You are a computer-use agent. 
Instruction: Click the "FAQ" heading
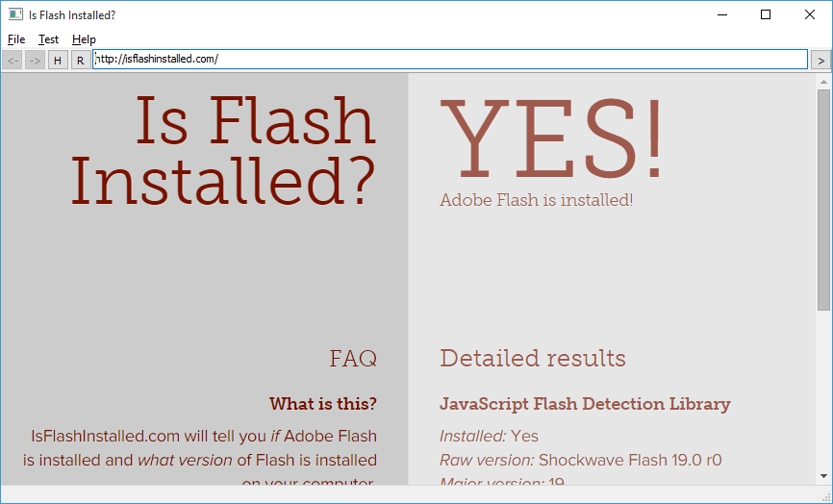[x=353, y=359]
